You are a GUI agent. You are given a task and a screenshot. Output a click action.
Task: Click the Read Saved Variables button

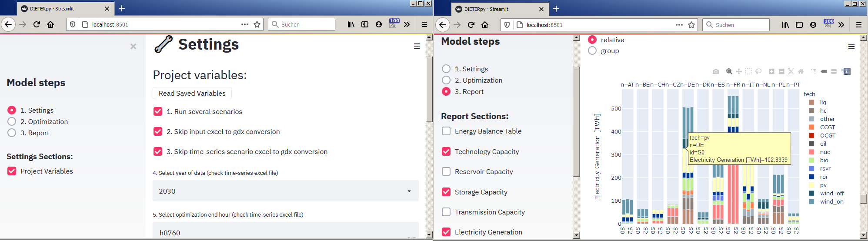click(x=192, y=93)
